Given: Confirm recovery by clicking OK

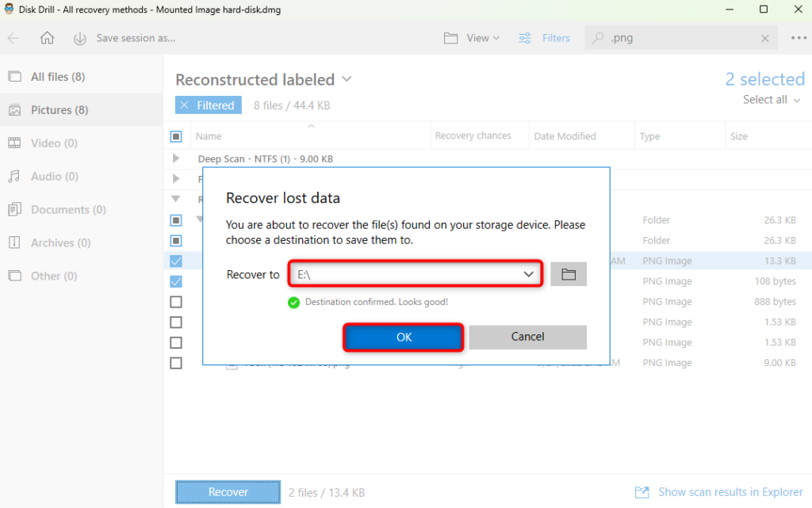Looking at the screenshot, I should [x=403, y=337].
